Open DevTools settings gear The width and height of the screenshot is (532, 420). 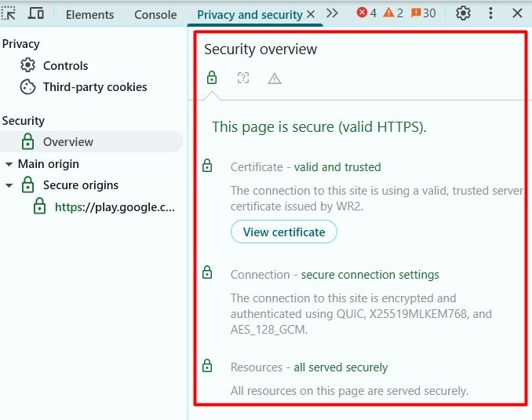tap(463, 13)
